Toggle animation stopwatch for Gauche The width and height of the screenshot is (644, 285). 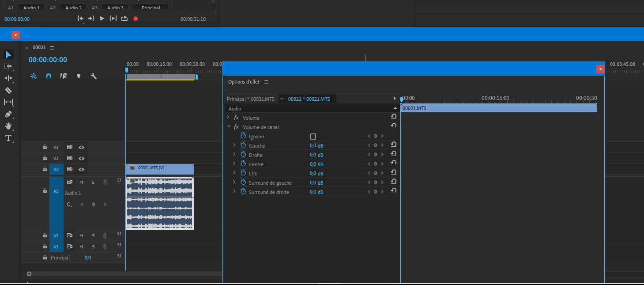243,145
